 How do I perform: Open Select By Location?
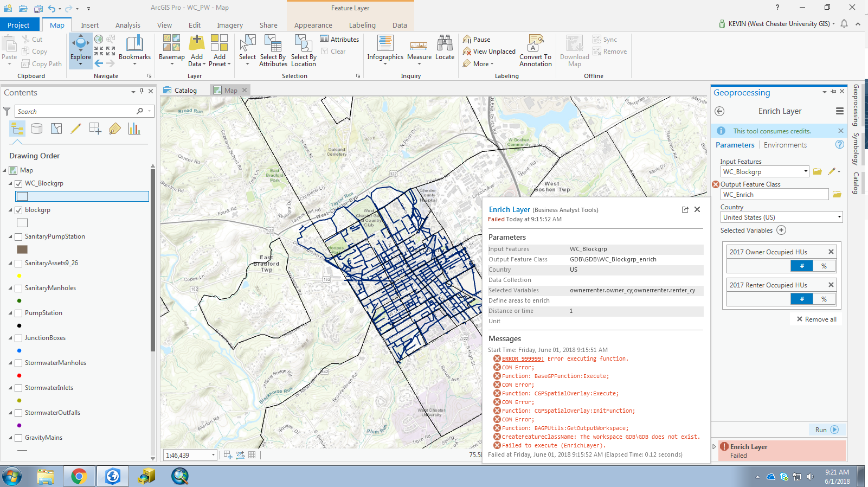tap(304, 50)
